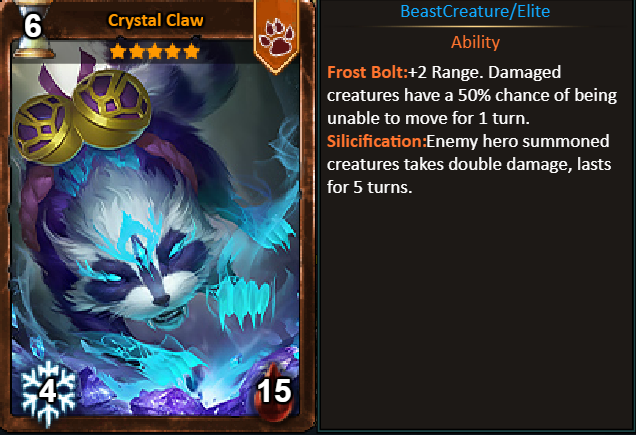Click the Frost Bolt ability name
This screenshot has height=435, width=636.
pyautogui.click(x=367, y=72)
